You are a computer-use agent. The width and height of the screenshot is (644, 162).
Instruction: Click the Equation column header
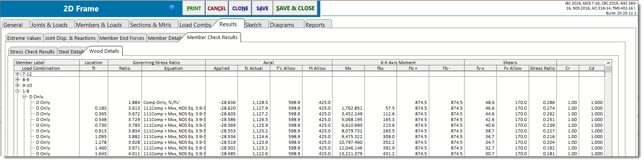pos(173,68)
